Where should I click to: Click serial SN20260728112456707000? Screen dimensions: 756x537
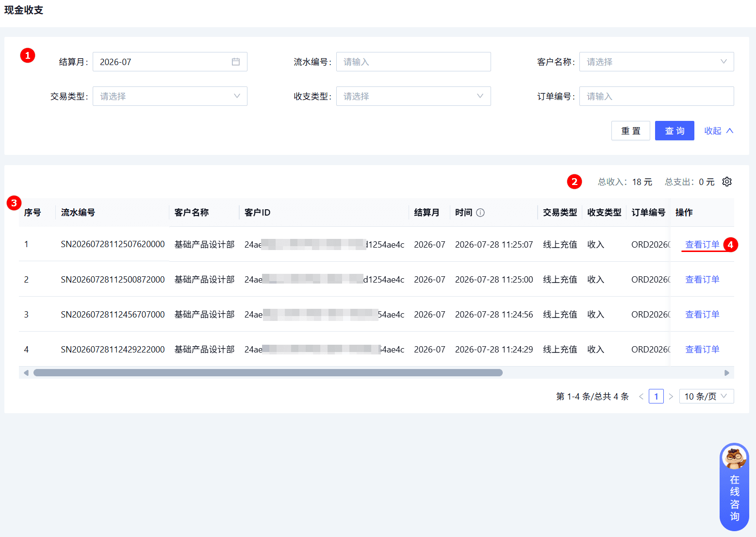tap(113, 314)
